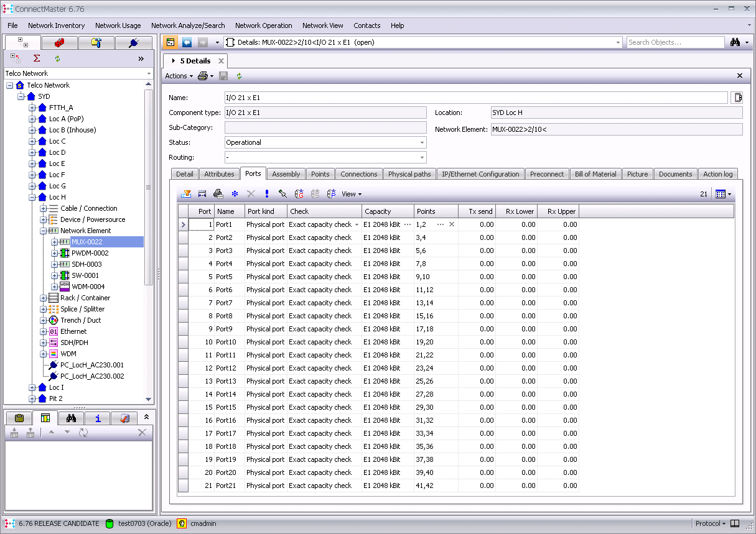
Task: Open the clipboard tab in lower left panel
Action: [19, 418]
